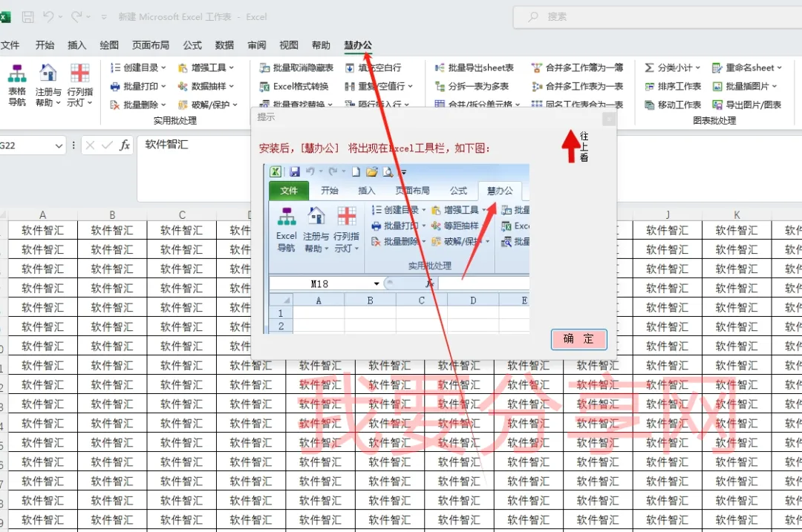Expand the 重命名sheet dropdown arrow
The image size is (802, 532).
tap(780, 68)
